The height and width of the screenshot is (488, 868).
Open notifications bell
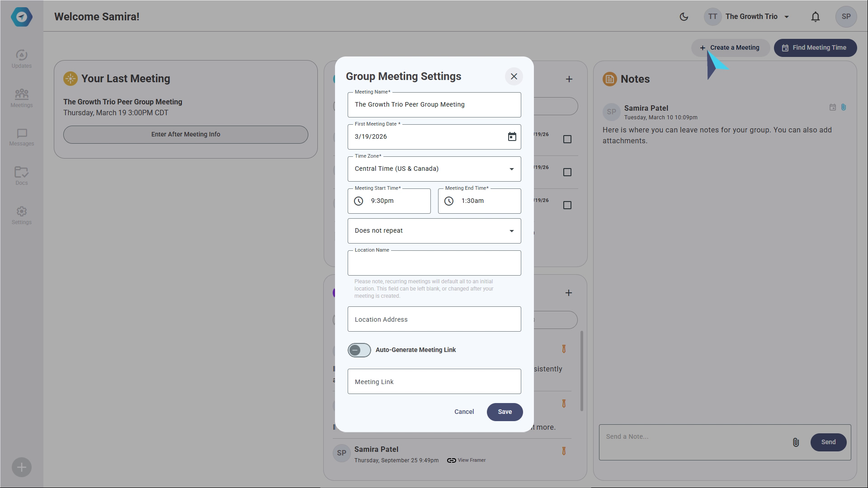click(x=815, y=17)
